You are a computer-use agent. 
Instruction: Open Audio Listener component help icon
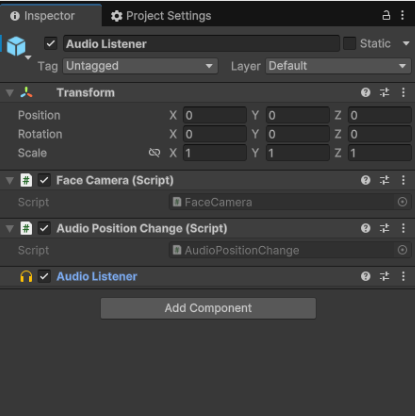[x=365, y=276]
